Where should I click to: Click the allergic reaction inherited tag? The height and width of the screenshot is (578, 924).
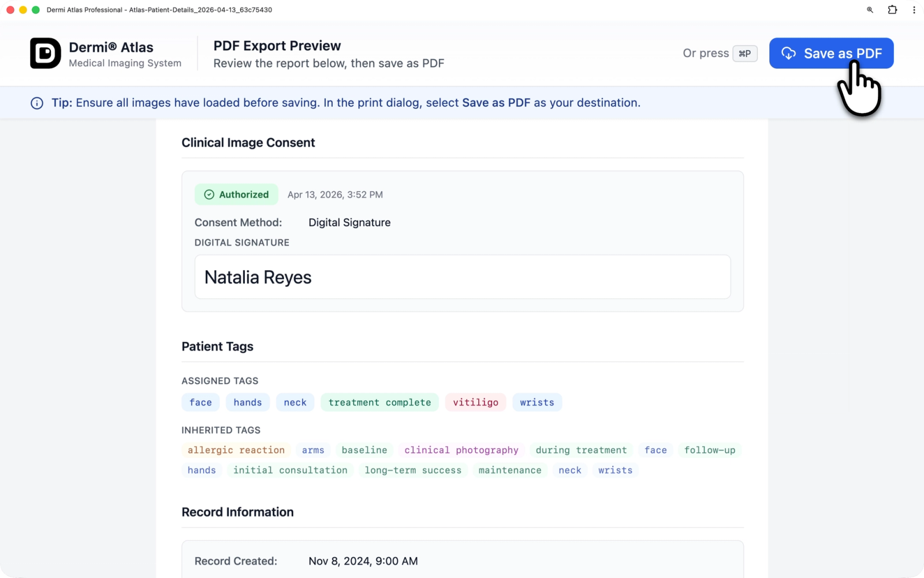[x=236, y=450]
